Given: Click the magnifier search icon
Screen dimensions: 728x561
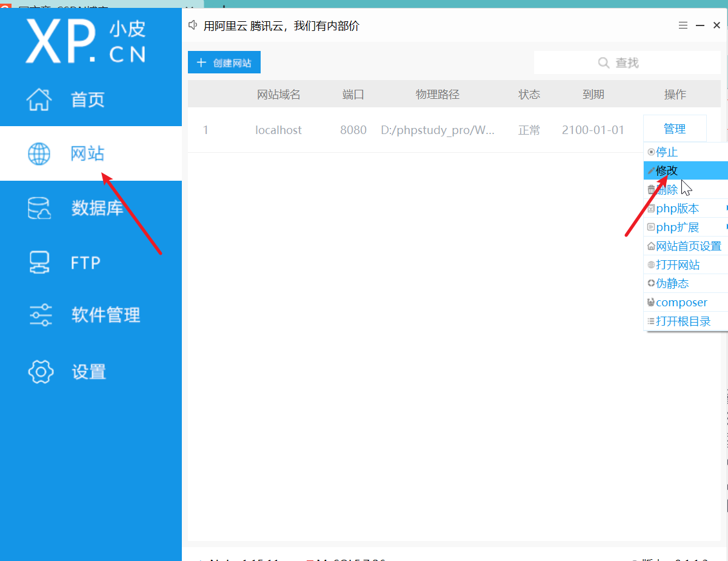Looking at the screenshot, I should pyautogui.click(x=604, y=62).
